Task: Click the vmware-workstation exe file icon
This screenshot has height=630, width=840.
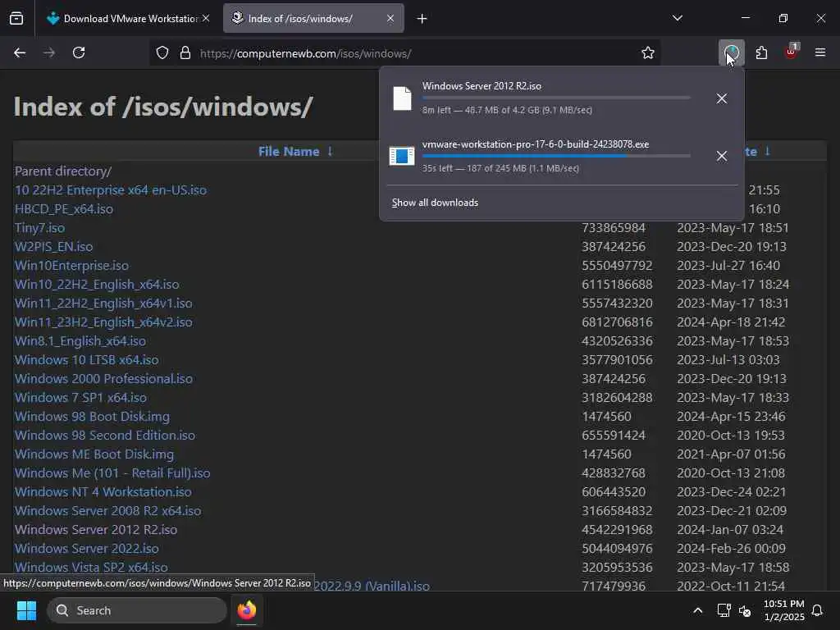Action: (402, 156)
